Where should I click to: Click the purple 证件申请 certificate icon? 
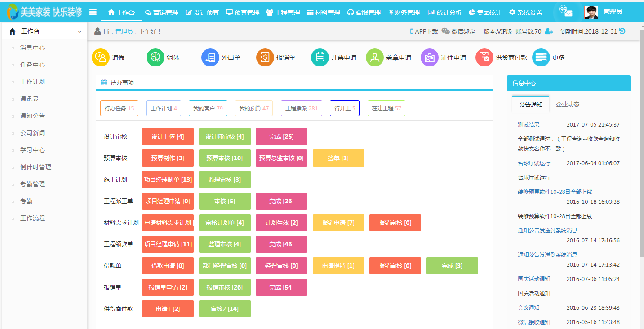(x=430, y=57)
